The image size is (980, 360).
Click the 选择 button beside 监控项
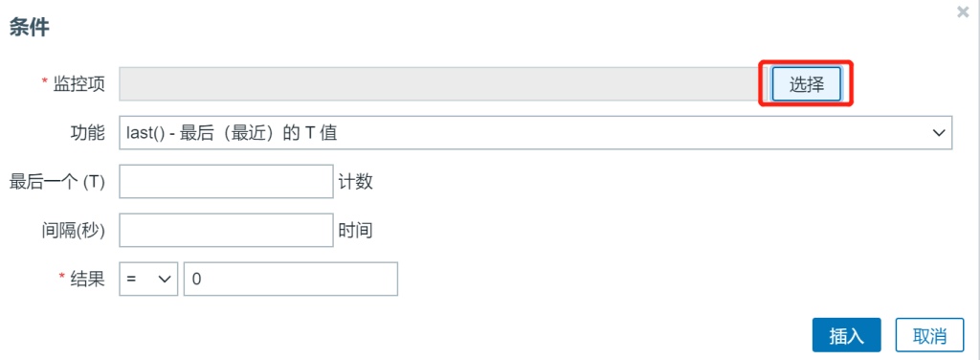[806, 83]
